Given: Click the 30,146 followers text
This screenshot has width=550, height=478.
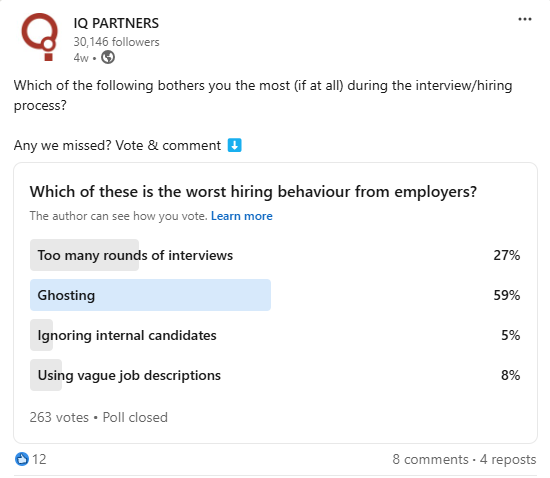Looking at the screenshot, I should [116, 42].
